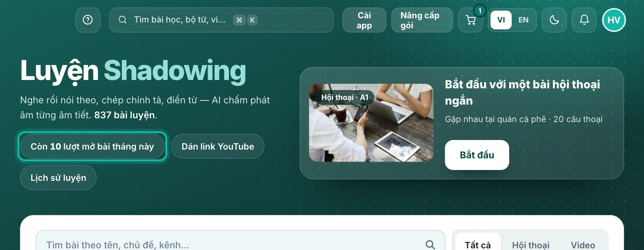Switch language to EN

click(523, 20)
